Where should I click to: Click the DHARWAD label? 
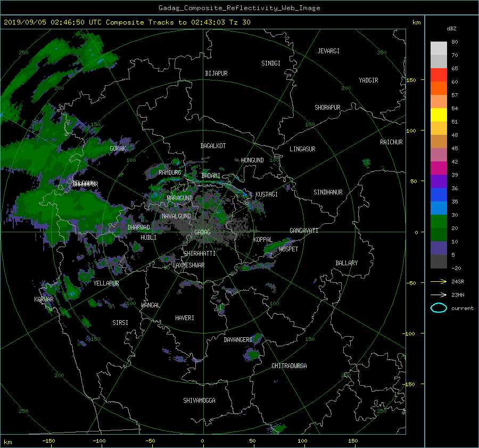(x=138, y=227)
